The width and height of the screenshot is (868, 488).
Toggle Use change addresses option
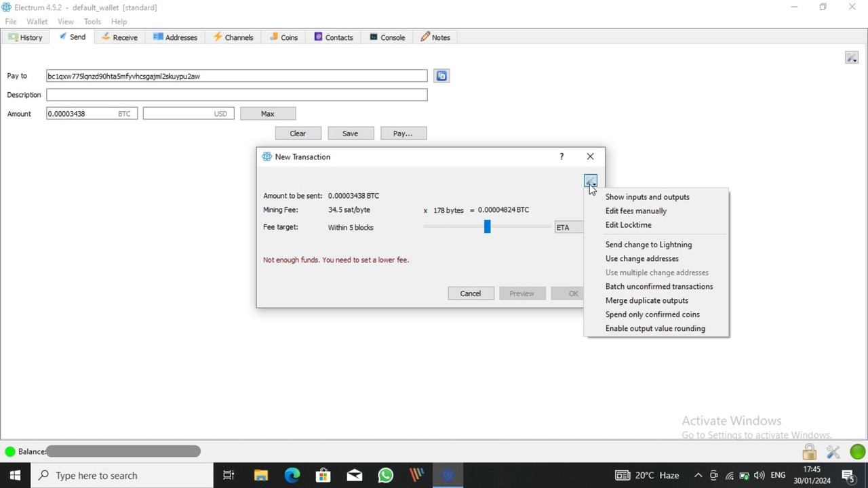click(x=656, y=258)
